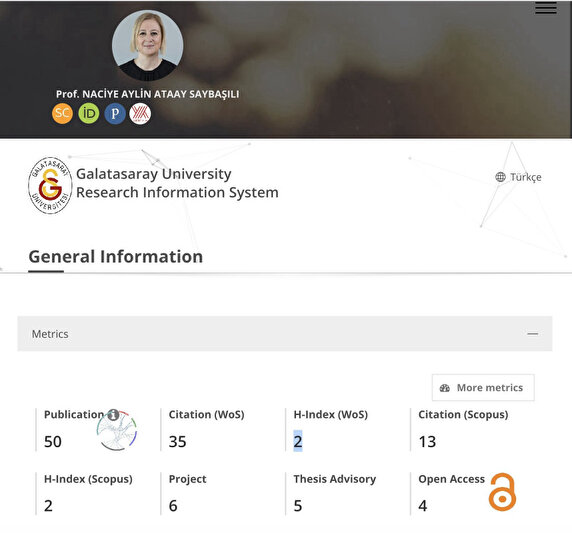Click the highlighted H-Index (WoS) value
The height and width of the screenshot is (533, 572).
298,441
